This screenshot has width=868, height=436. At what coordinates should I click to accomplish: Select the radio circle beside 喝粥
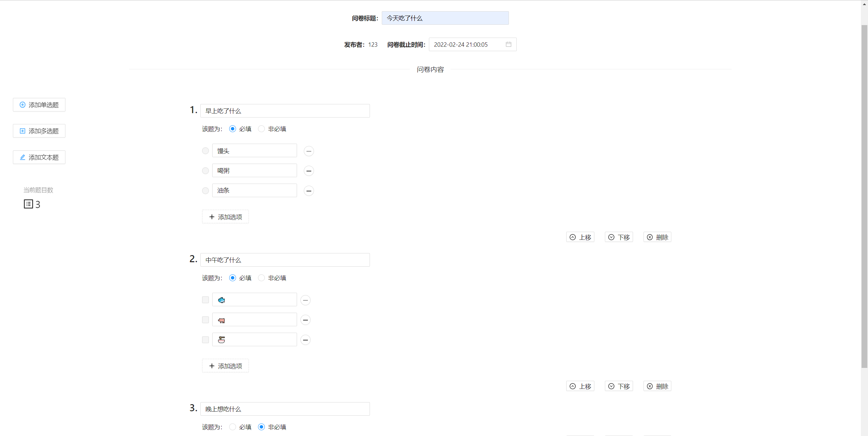coord(205,171)
